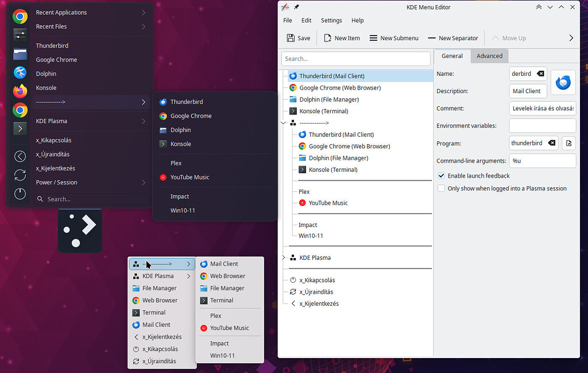This screenshot has height=373, width=588.
Task: Clear the Name field using its X icon
Action: [x=540, y=73]
